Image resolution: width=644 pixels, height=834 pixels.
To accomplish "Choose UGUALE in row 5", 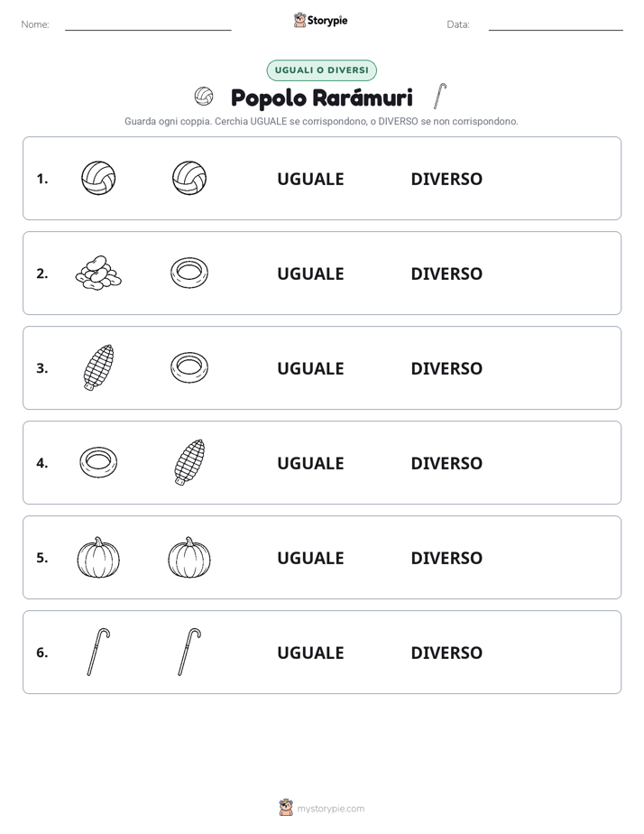I will (310, 558).
